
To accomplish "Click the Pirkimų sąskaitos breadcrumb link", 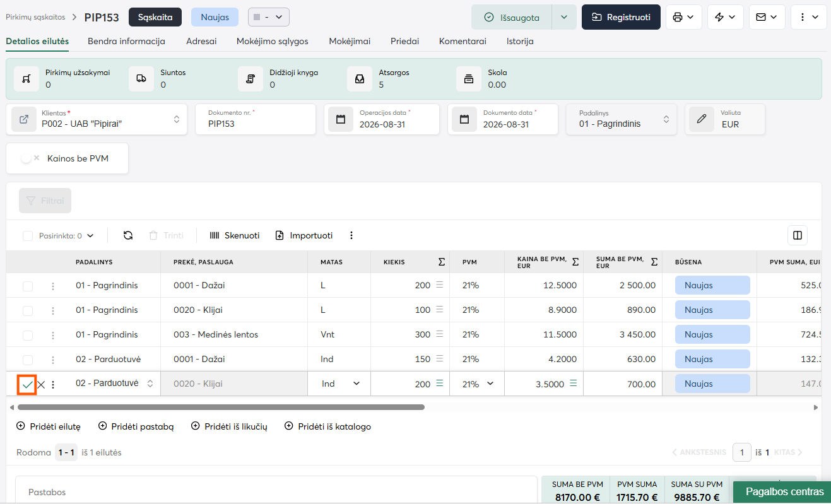I will [x=35, y=17].
